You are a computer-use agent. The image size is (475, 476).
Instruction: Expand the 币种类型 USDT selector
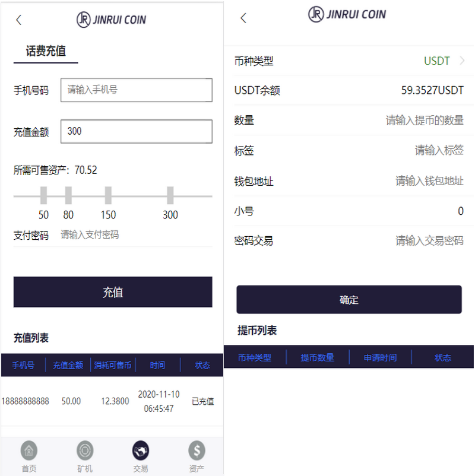[x=354, y=61]
